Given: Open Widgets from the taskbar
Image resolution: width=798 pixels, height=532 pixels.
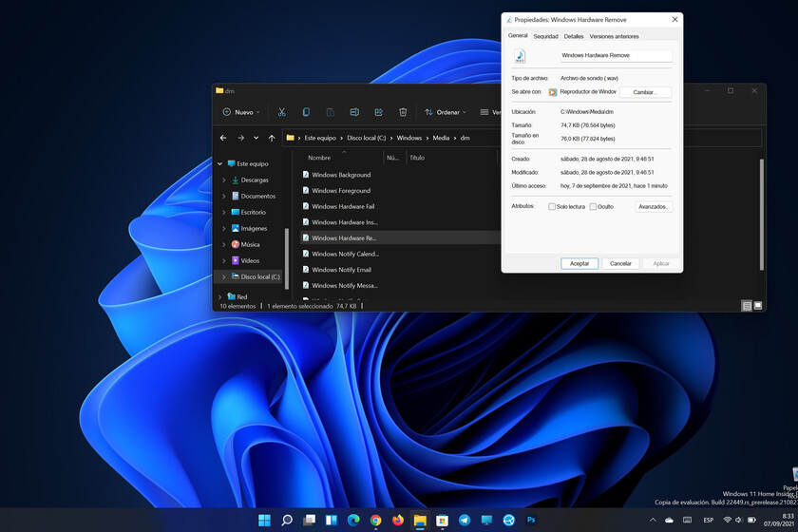Looking at the screenshot, I should 332,520.
